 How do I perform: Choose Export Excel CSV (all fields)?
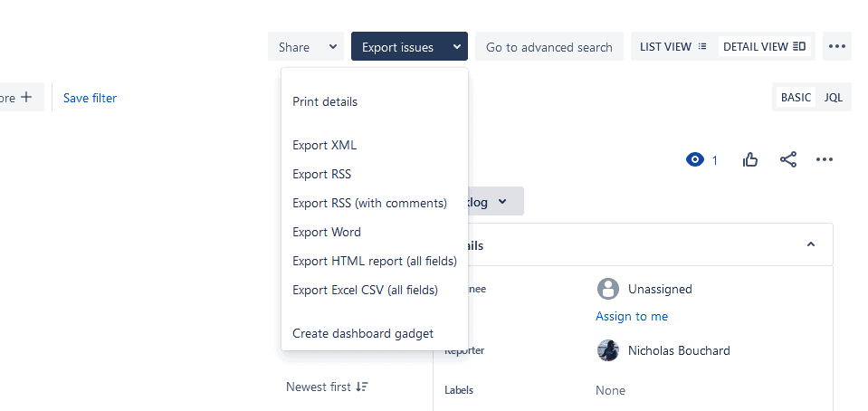[x=366, y=290]
